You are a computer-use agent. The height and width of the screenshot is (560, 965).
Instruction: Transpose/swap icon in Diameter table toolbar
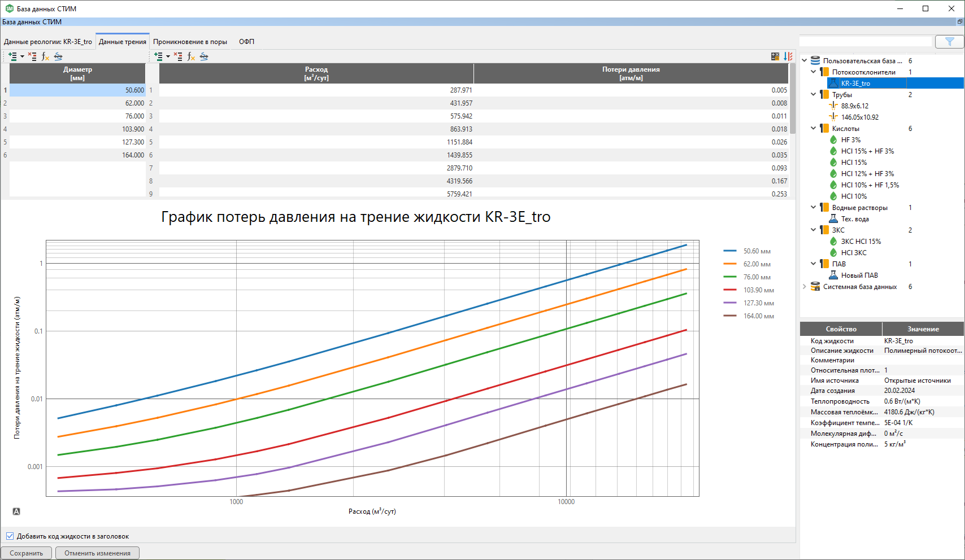click(58, 56)
